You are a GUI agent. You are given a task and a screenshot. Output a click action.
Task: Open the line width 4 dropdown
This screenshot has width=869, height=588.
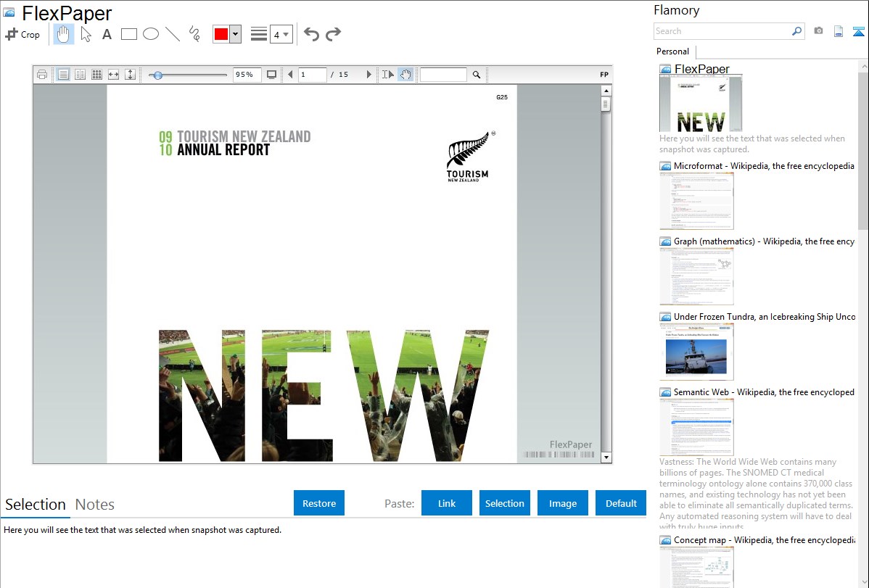coord(281,34)
